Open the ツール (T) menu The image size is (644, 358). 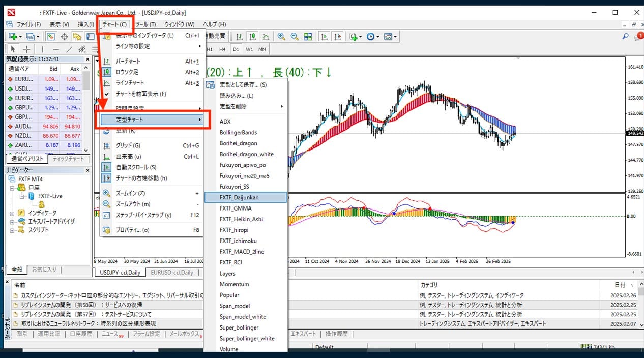[145, 24]
